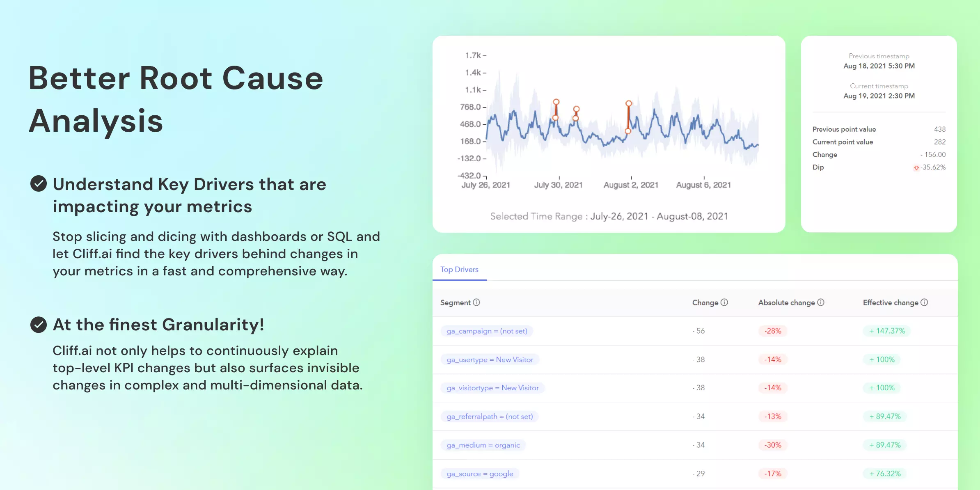980x490 pixels.
Task: Click the July 31 anomaly top marker
Action: click(x=577, y=109)
